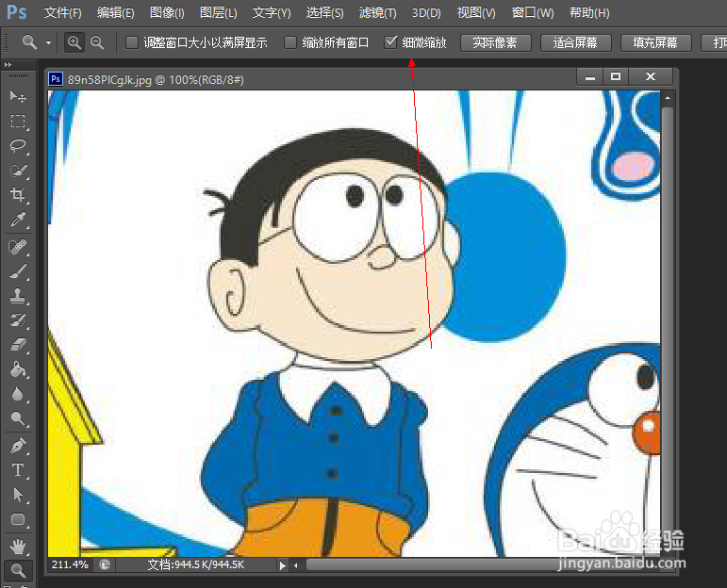Click the 实际像素 button
Image resolution: width=727 pixels, height=588 pixels.
495,42
